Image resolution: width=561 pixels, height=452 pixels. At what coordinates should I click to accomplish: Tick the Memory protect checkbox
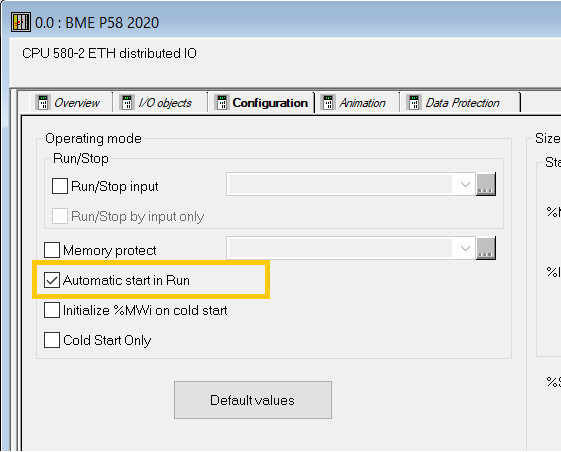point(52,250)
